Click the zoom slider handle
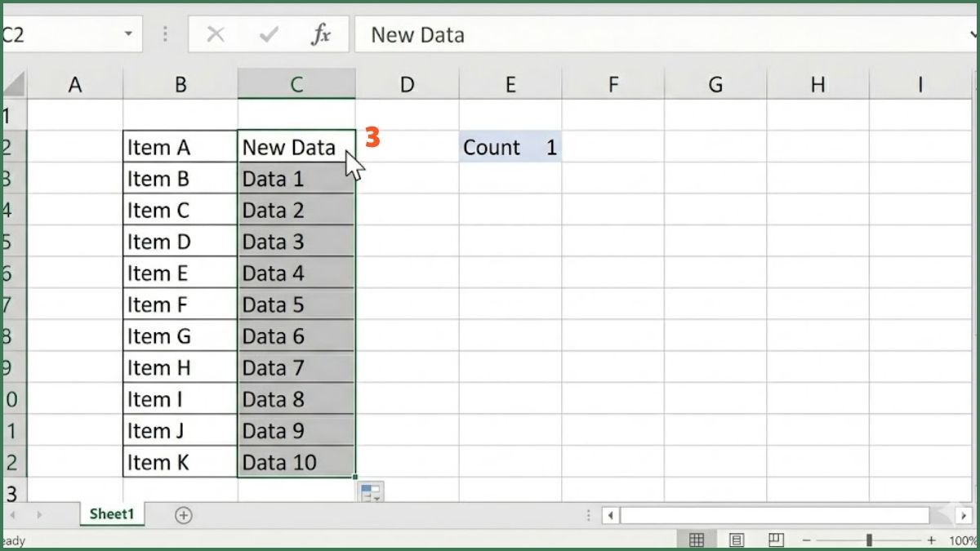The height and width of the screenshot is (551, 980). point(869,540)
